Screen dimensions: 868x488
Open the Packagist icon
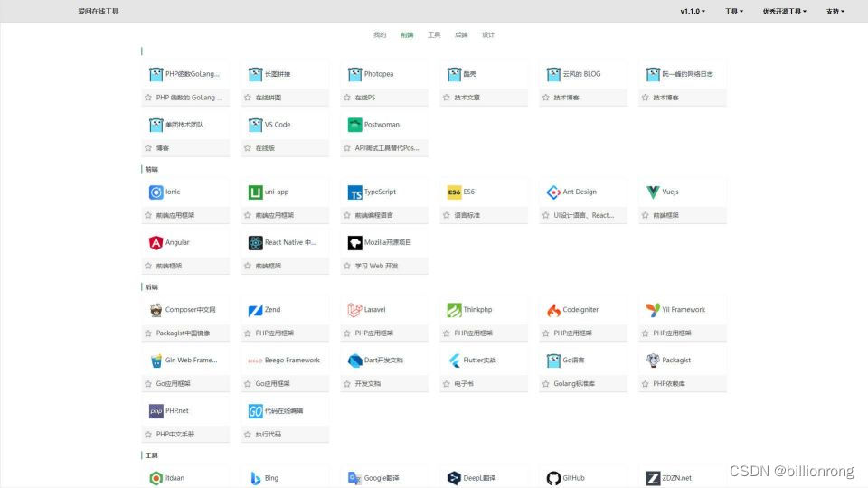coord(653,361)
